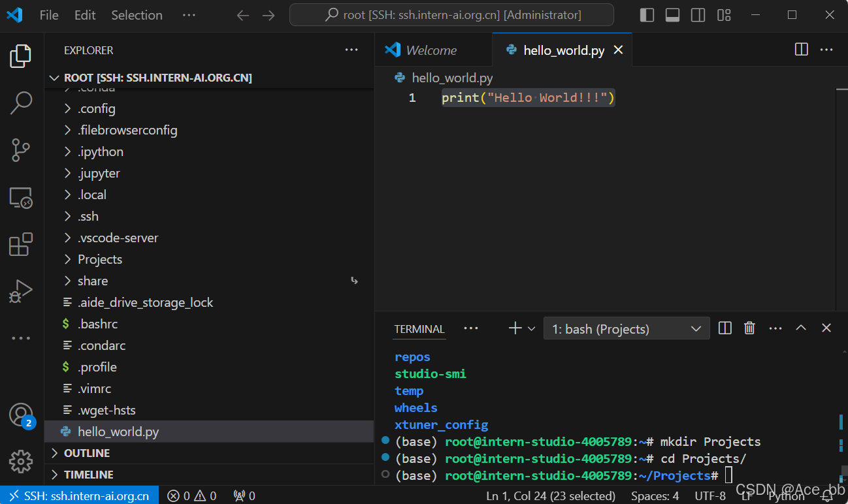
Task: Expand the .ssh folder
Action: tap(209, 216)
